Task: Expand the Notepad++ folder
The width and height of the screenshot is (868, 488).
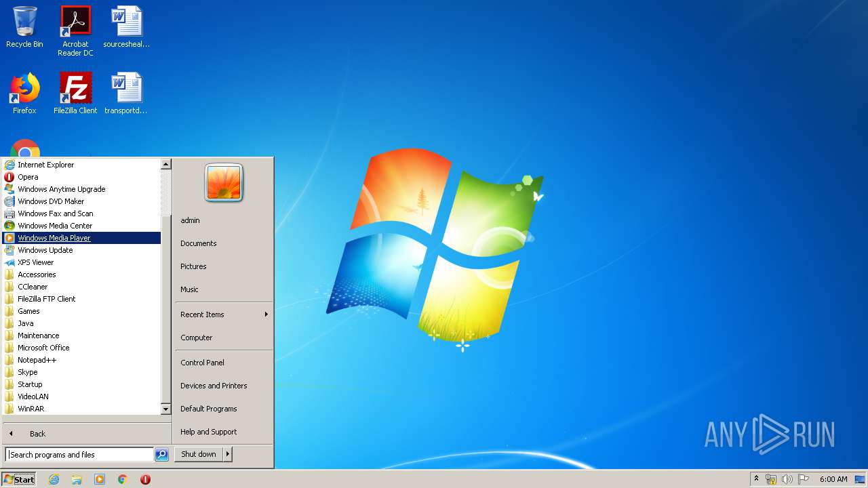Action: coord(81,360)
